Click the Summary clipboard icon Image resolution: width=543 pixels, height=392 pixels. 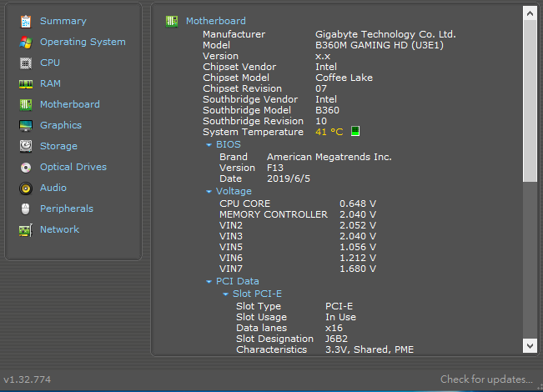(x=26, y=22)
